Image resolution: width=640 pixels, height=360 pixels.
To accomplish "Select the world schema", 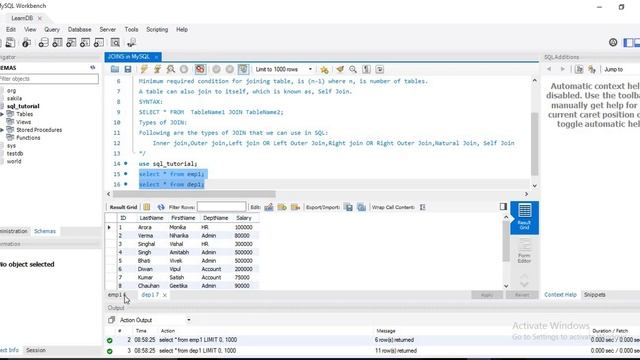I will 14,161.
